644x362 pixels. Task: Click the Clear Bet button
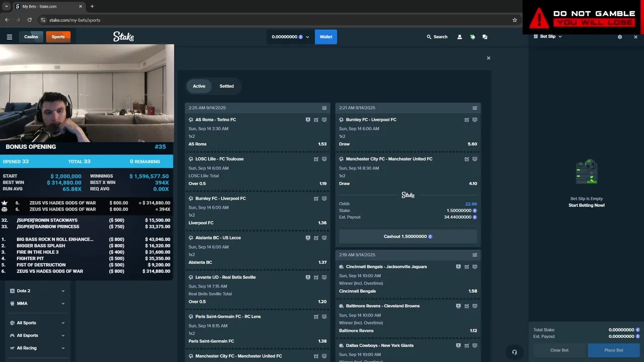[x=559, y=350]
